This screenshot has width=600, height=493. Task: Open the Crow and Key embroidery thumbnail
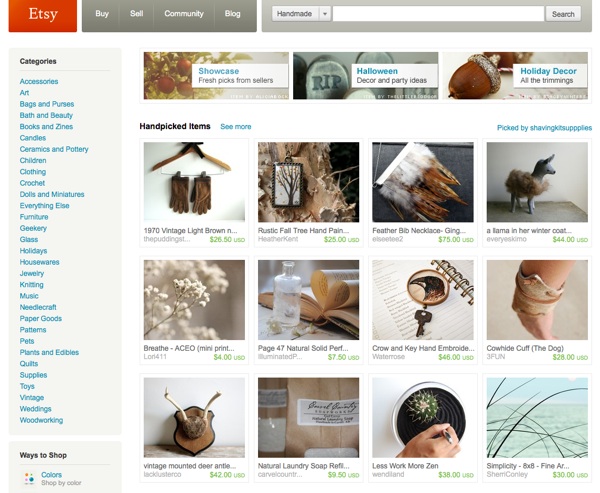pyautogui.click(x=423, y=300)
